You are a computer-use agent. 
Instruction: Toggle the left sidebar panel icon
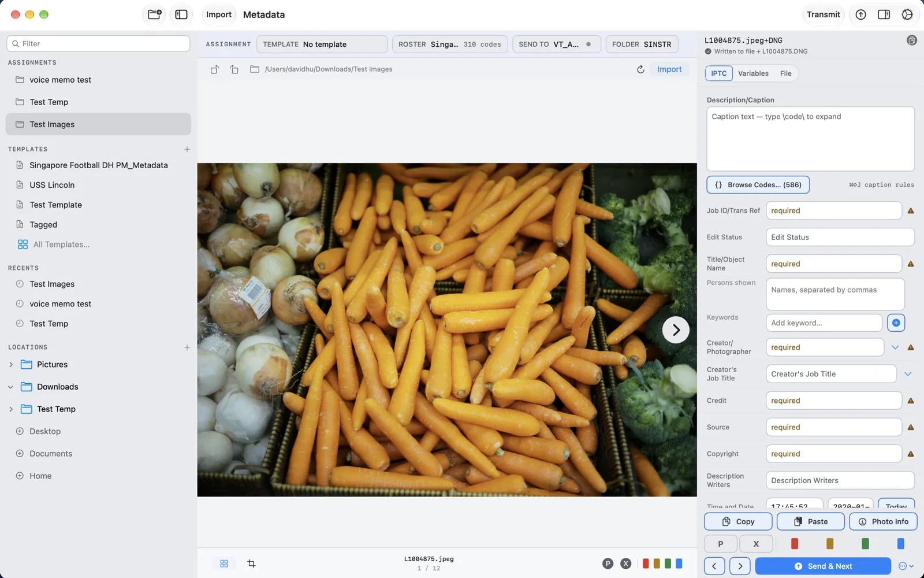181,14
